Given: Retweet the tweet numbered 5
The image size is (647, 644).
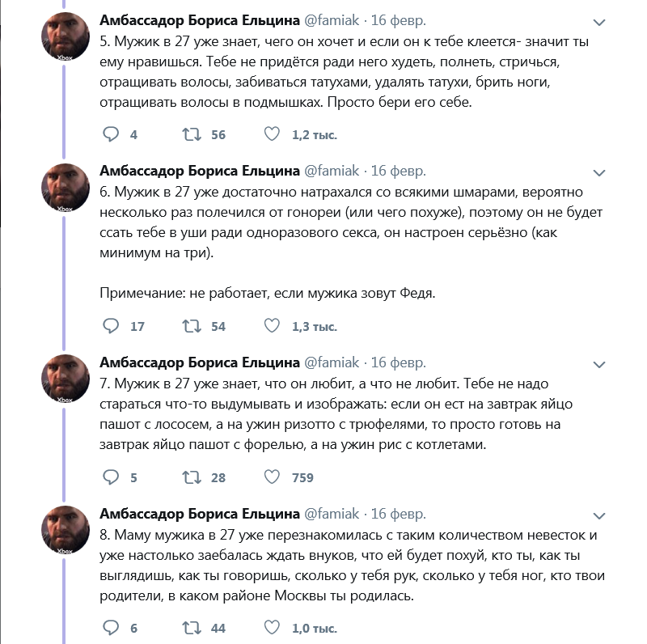Looking at the screenshot, I should [x=192, y=134].
